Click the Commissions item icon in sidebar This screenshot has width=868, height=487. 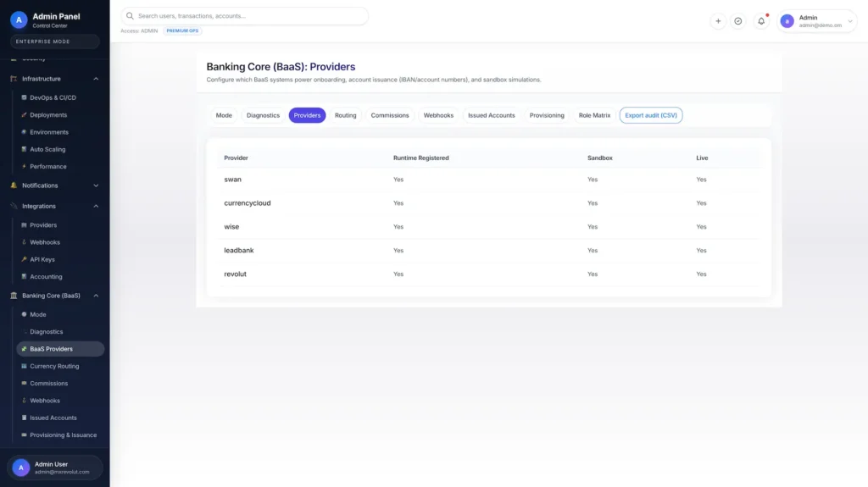coord(24,383)
